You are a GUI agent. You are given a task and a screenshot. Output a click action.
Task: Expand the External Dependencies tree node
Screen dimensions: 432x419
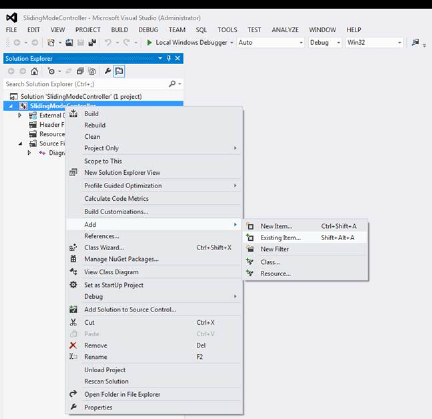click(x=20, y=115)
